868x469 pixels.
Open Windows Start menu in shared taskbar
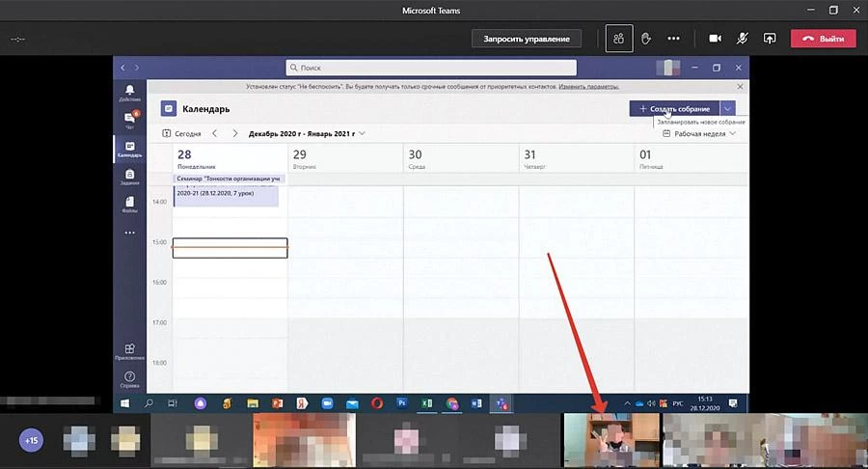coord(125,403)
